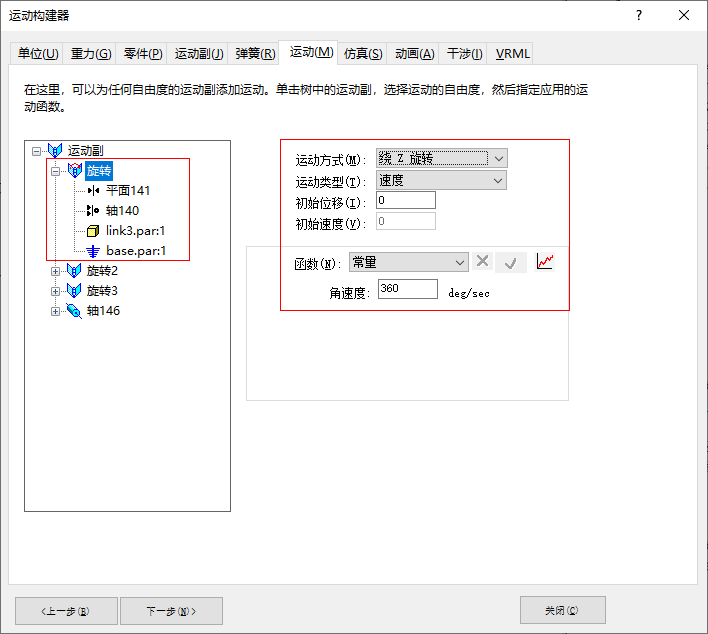Select 旋转3 in the tree

102,291
